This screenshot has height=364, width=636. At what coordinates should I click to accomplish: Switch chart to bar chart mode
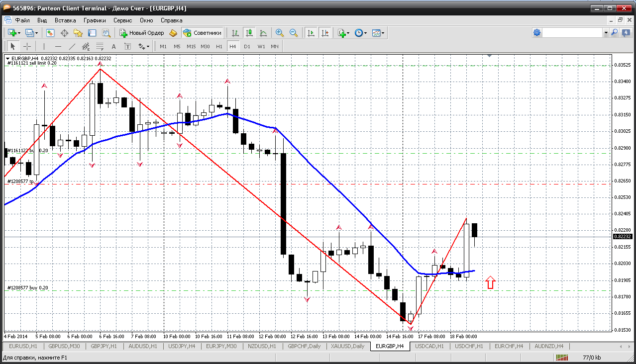235,33
